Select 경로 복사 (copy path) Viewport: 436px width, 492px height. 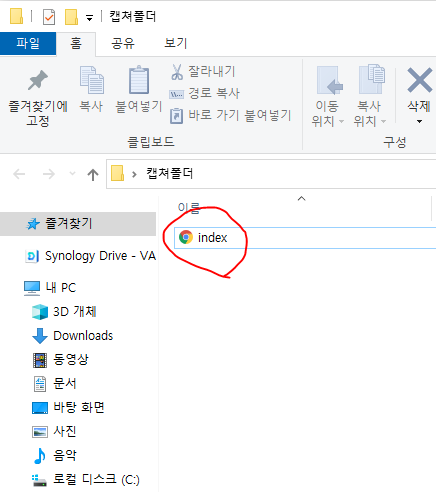[x=204, y=93]
